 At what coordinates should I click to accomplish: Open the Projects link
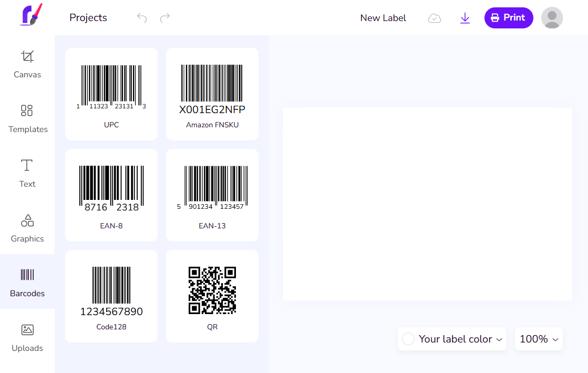point(88,18)
